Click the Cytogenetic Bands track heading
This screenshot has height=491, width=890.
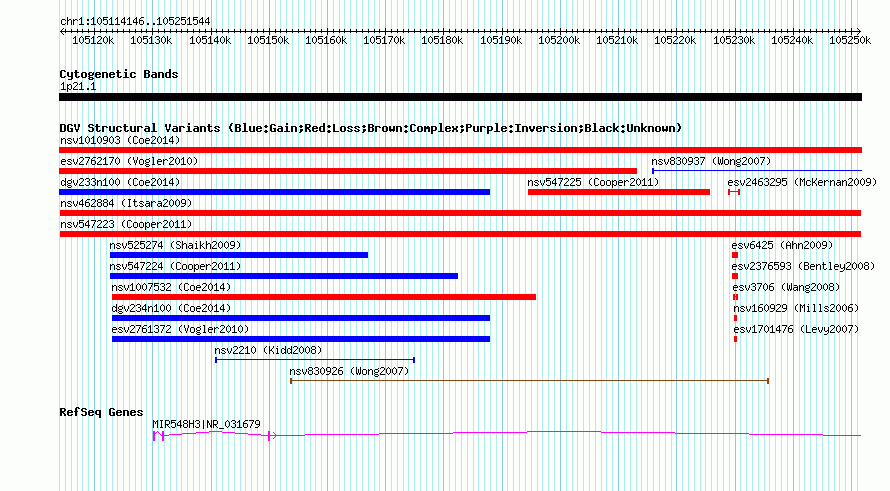(119, 74)
